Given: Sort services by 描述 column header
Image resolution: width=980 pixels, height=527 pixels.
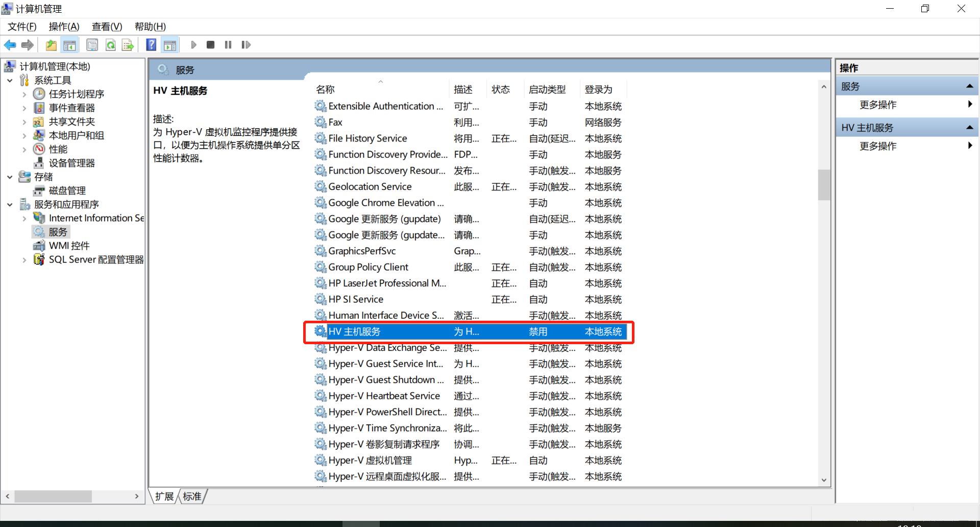Looking at the screenshot, I should (x=467, y=89).
